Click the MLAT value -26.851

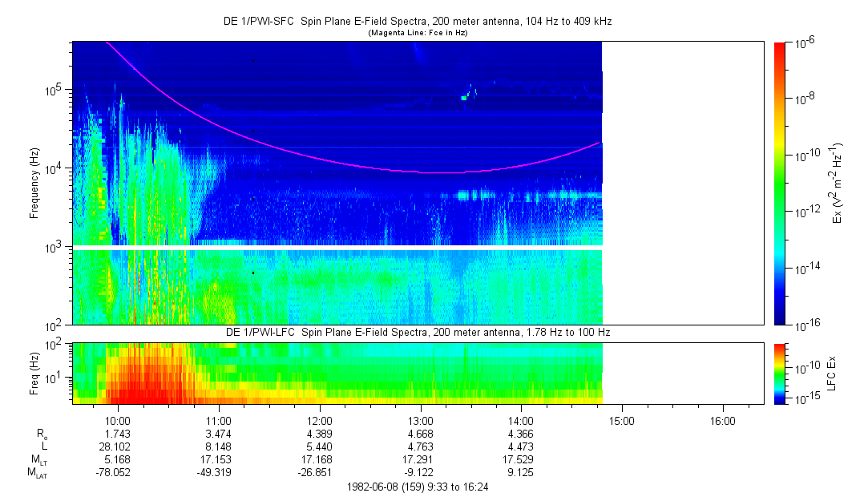point(314,473)
